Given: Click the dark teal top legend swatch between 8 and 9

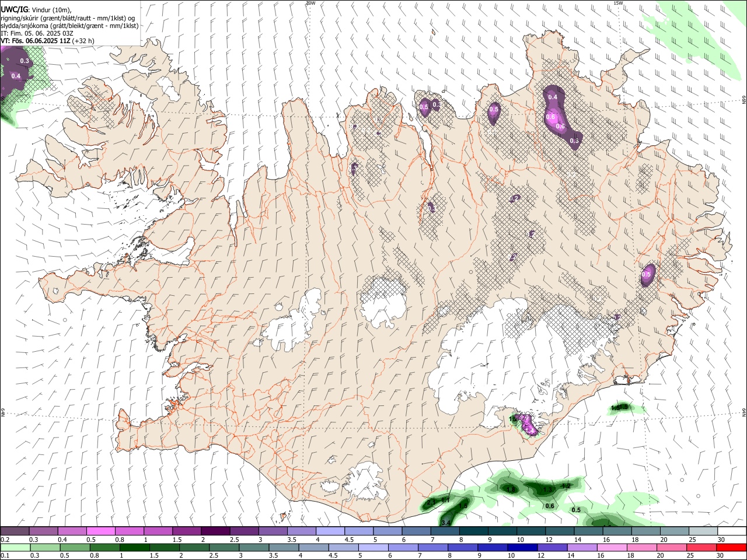Looking at the screenshot, I should (474, 531).
